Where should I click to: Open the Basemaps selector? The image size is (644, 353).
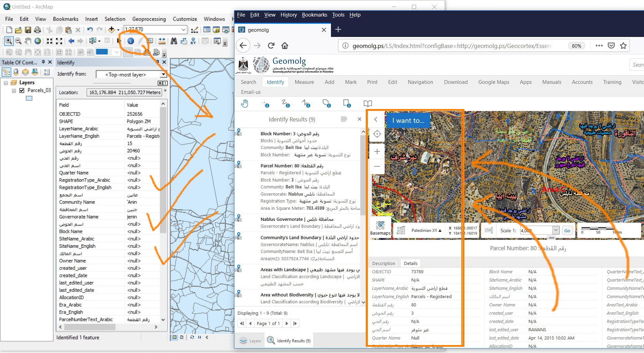coord(380,228)
